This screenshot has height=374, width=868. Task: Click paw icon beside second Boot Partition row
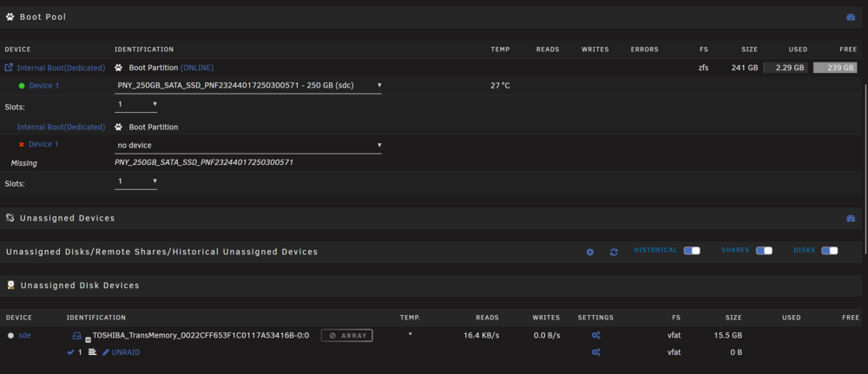pos(118,128)
